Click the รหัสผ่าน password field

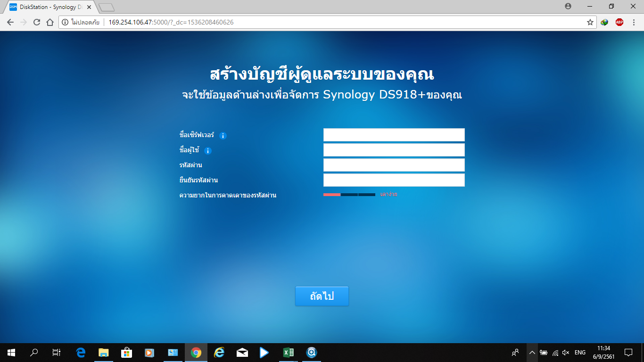click(x=394, y=165)
